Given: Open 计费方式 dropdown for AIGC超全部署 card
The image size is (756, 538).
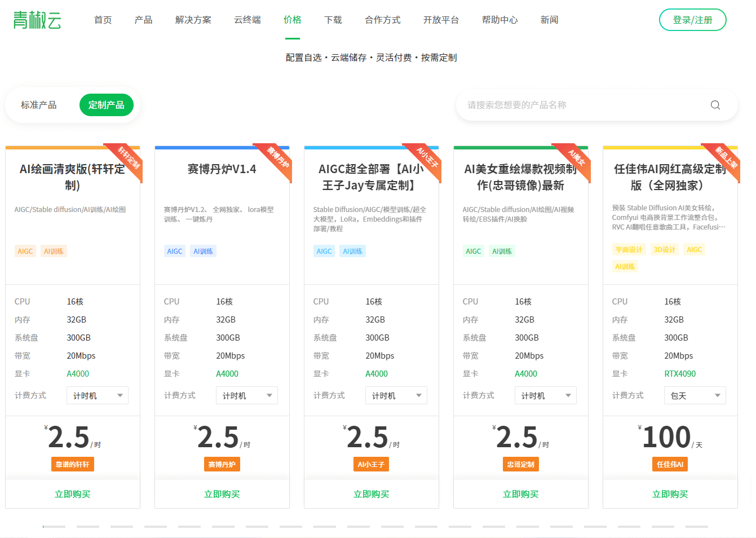Looking at the screenshot, I should tap(396, 395).
